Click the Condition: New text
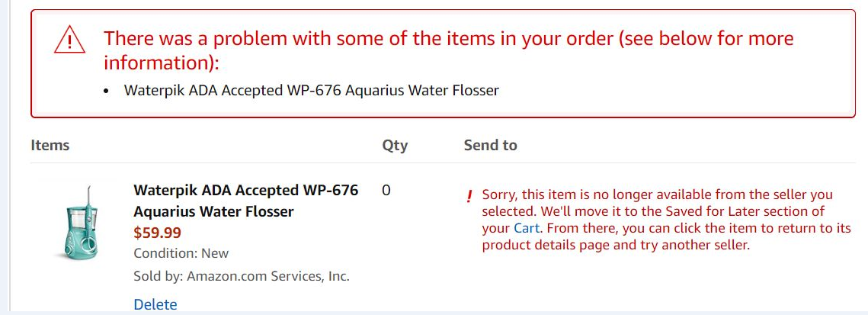Viewport: 868px width, 315px height. pyautogui.click(x=181, y=253)
